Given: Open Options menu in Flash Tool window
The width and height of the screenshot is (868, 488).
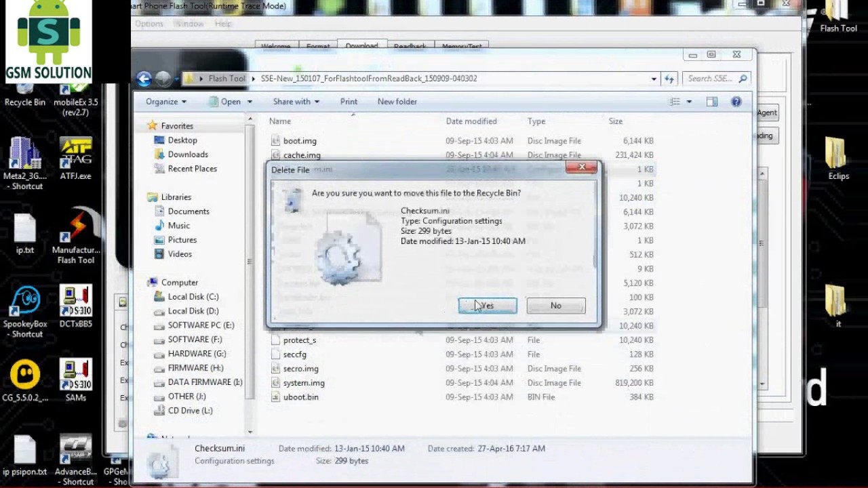Looking at the screenshot, I should coord(149,24).
